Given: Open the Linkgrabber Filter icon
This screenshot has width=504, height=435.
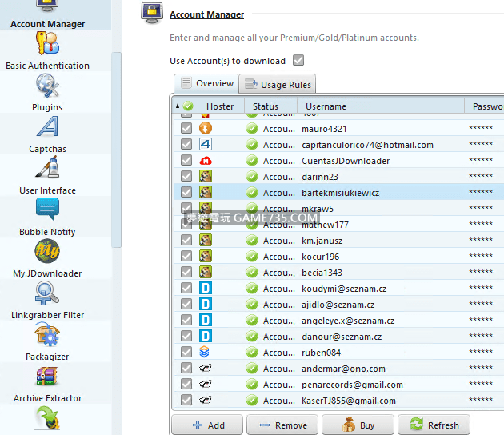Looking at the screenshot, I should coord(47,293).
